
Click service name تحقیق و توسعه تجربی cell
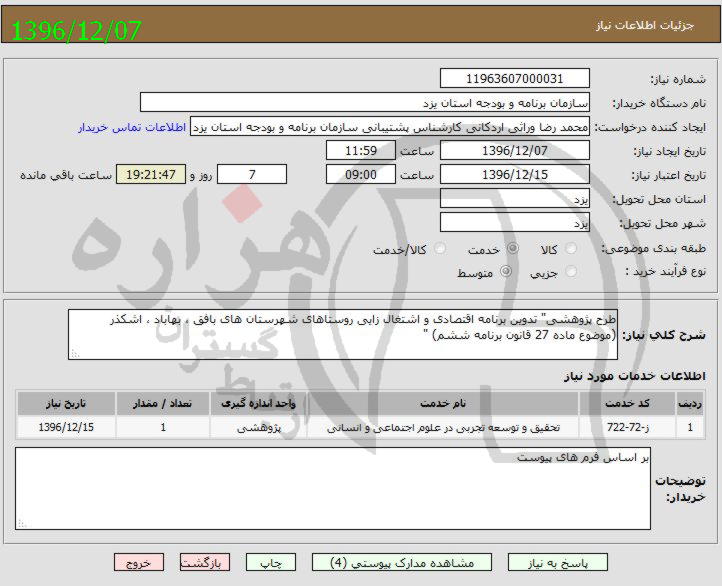point(443,428)
